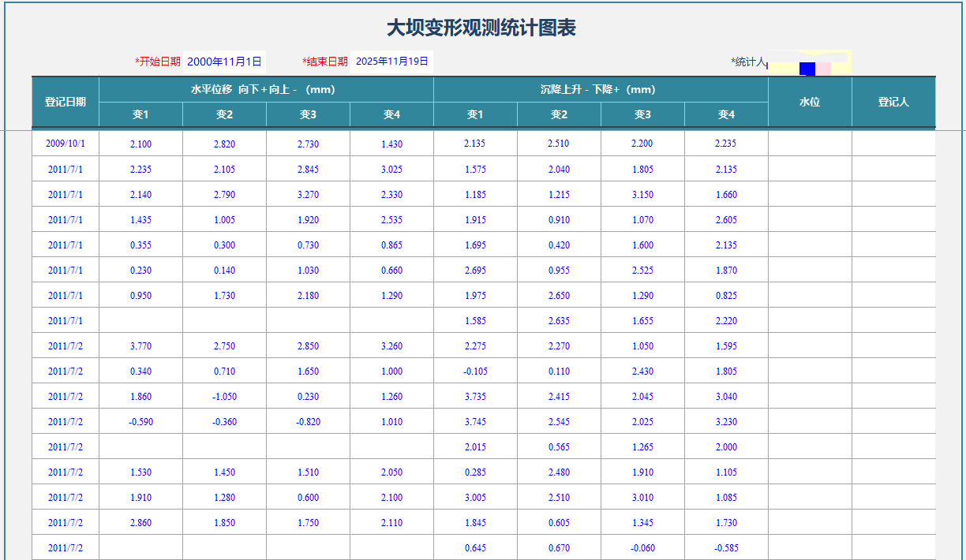Select the cell containing -0.105

click(x=475, y=371)
